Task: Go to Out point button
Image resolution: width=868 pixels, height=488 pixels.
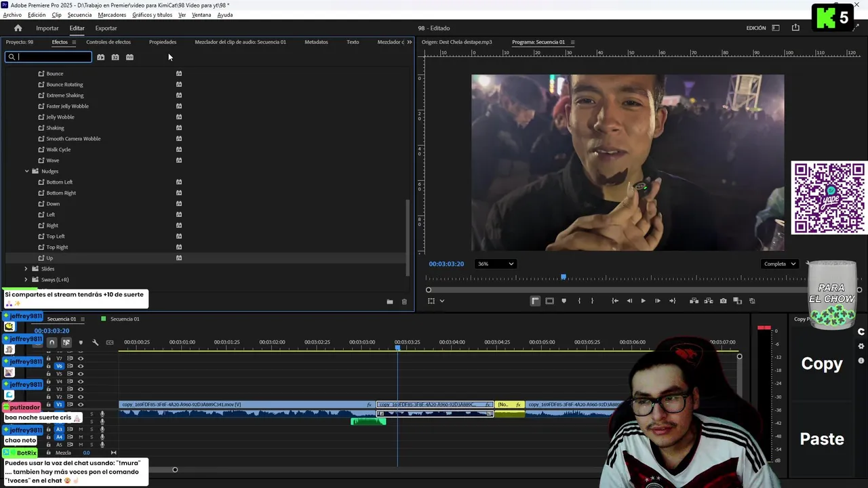Action: coord(673,301)
